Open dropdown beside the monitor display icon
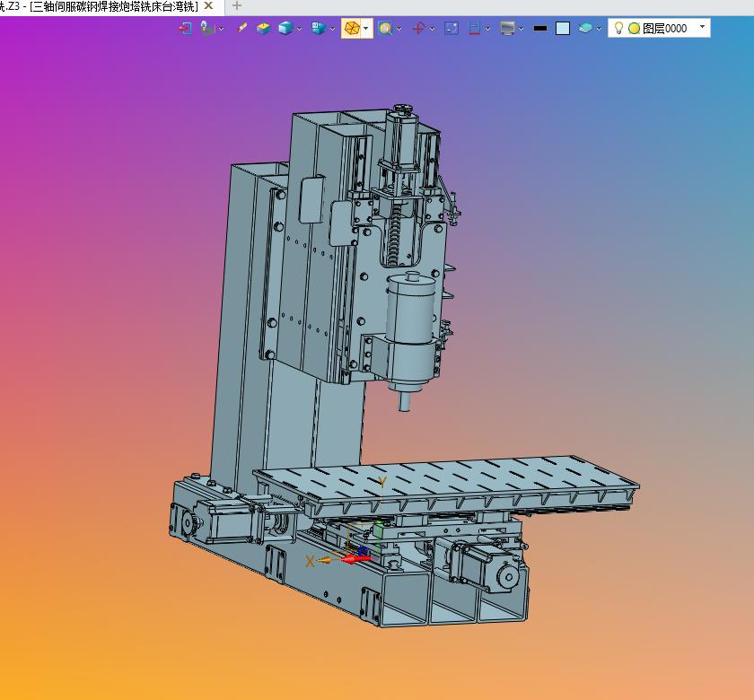The width and height of the screenshot is (754, 700). click(522, 29)
